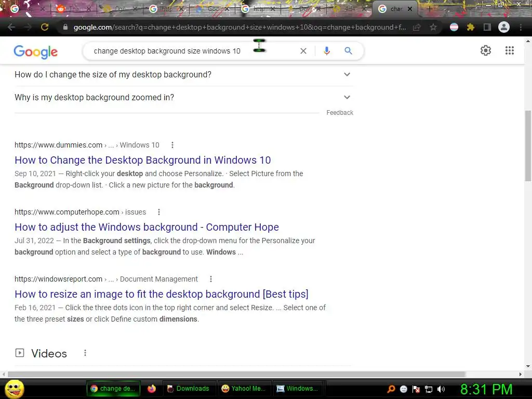Click the padlock site info icon
Viewport: 532px width, 399px height.
click(65, 27)
